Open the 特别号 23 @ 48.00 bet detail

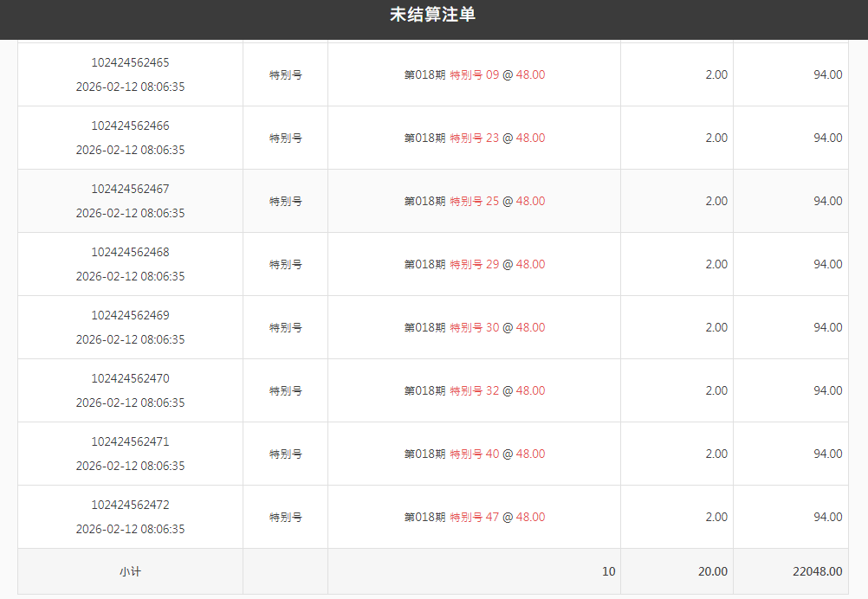(x=496, y=138)
